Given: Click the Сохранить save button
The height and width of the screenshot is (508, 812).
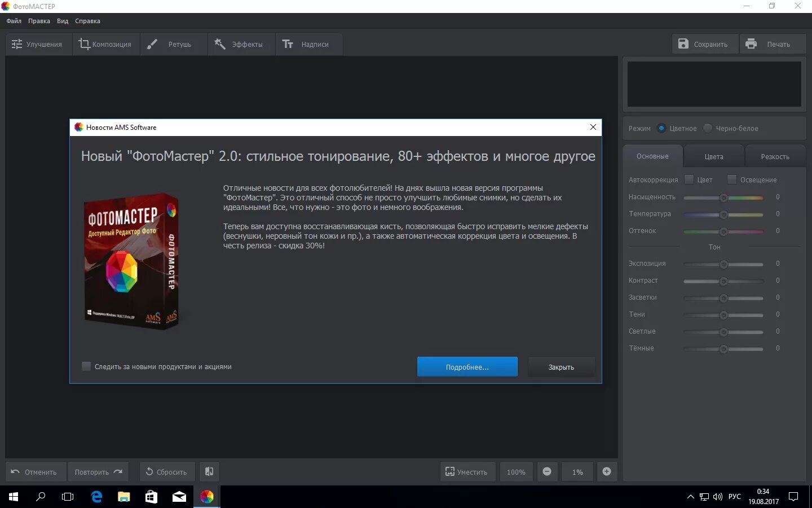Looking at the screenshot, I should pyautogui.click(x=705, y=44).
